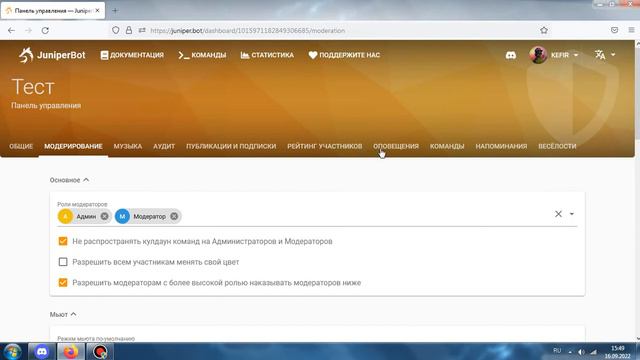Collapse the Основное section
Viewport: 640px width, 360px height.
[x=69, y=180]
